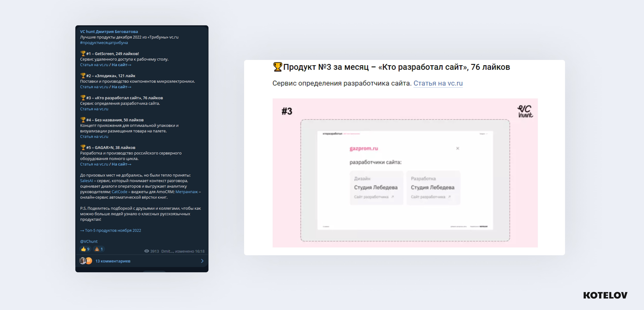The height and width of the screenshot is (310, 644).
Task: Open the #продуктмесяцатрибуна hashtag
Action: 104,43
